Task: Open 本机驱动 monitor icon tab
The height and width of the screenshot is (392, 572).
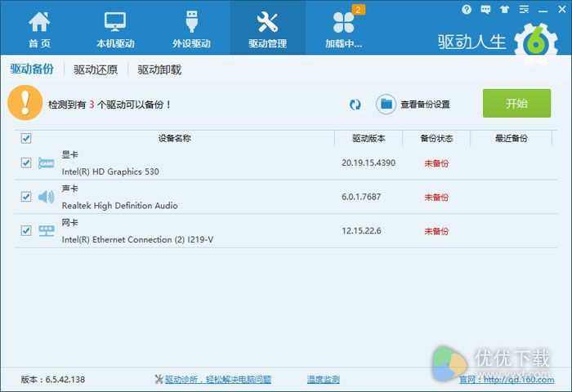Action: coord(115,22)
